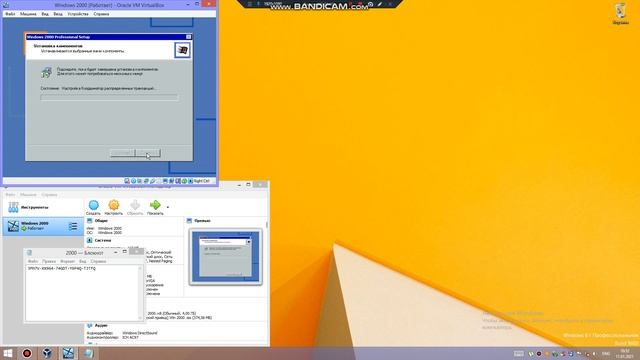Minimize the VirtualBox Manager window
This screenshot has width=640, height=360.
[239, 185]
